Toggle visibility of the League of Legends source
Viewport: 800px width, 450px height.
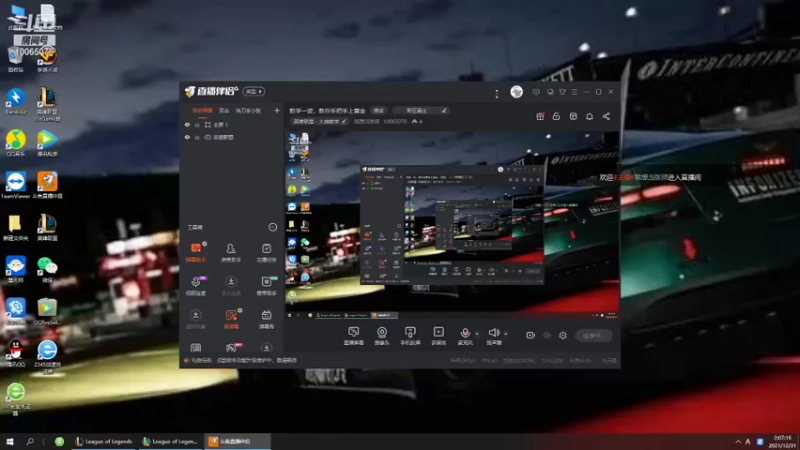(187, 137)
